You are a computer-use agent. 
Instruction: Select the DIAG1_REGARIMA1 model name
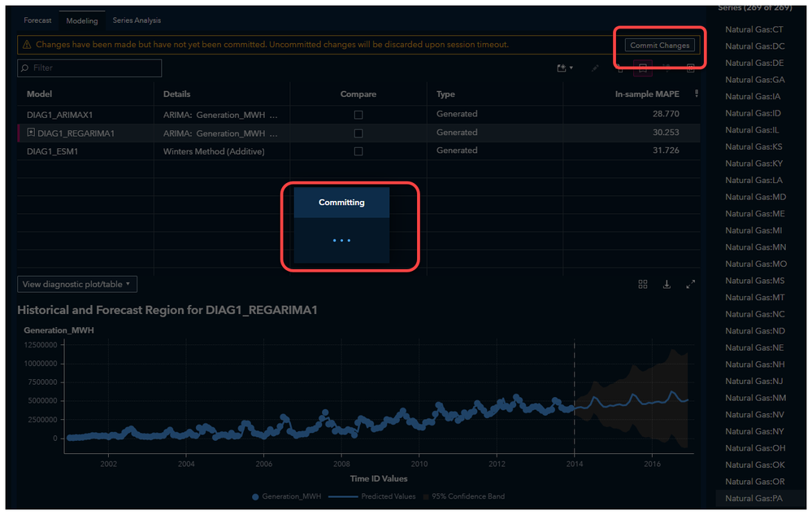[76, 133]
